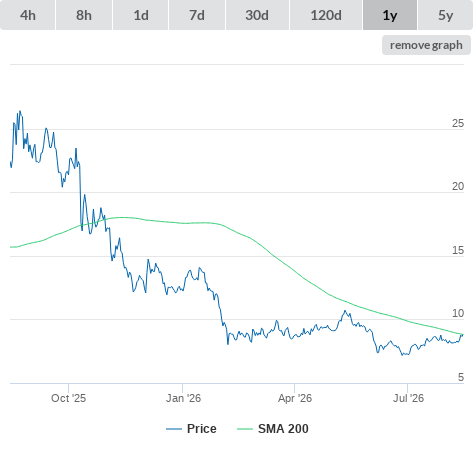This screenshot has height=455, width=474.
Task: Switch to the 8h time range
Action: point(84,15)
